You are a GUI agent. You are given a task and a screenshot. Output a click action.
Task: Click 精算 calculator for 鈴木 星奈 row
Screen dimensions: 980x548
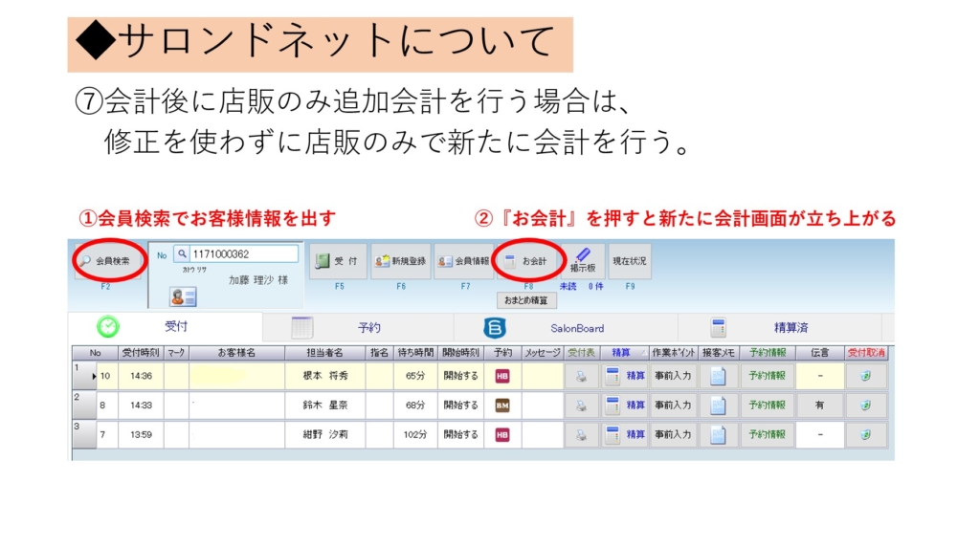[x=624, y=406]
